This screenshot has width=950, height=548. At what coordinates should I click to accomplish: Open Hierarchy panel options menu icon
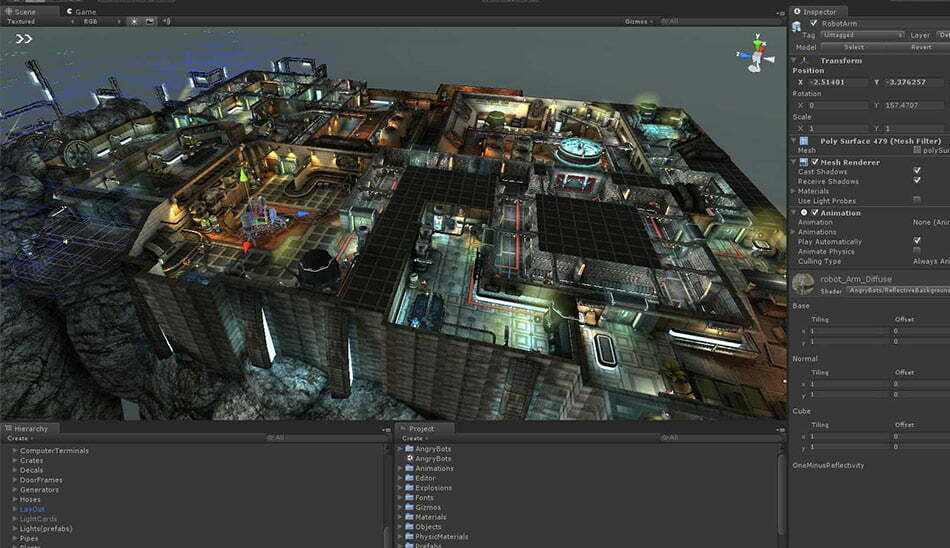tap(386, 430)
